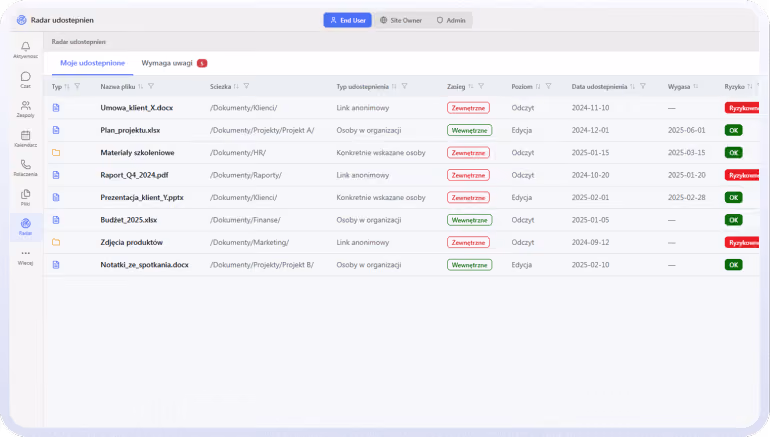Click the name Materiały szkoleniowe
Image resolution: width=770 pixels, height=437 pixels.
tap(138, 153)
